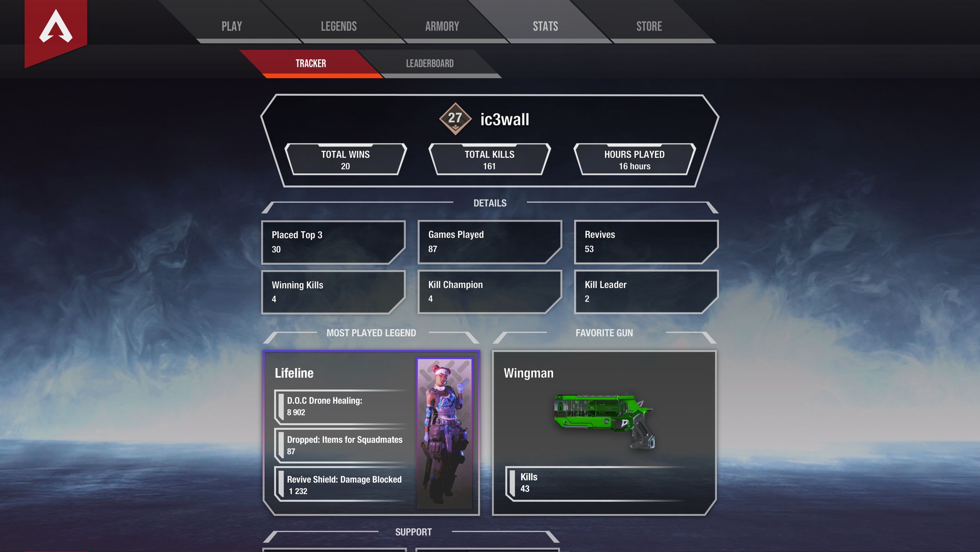
Task: Select the LEGENDS navigation icon
Action: [x=338, y=25]
